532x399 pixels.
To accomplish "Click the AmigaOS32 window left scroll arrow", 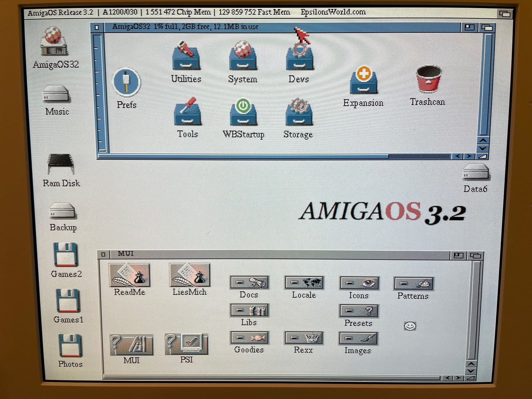I will (457, 156).
